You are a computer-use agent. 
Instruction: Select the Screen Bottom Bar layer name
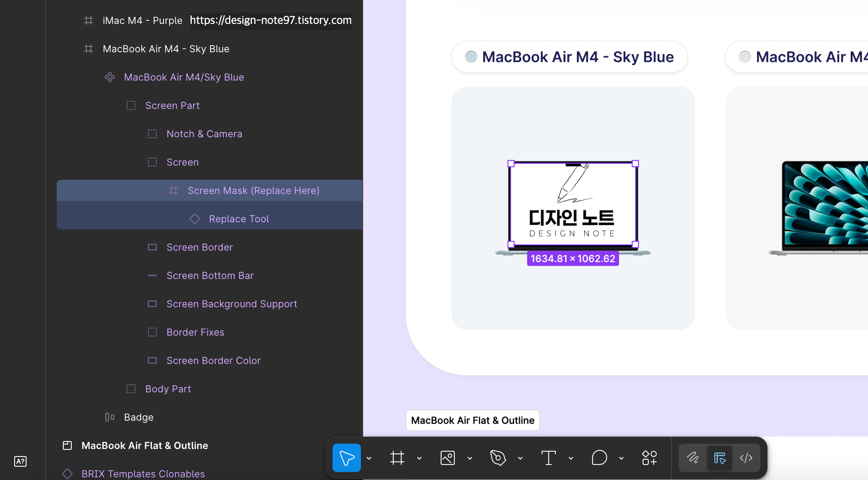[x=210, y=275]
